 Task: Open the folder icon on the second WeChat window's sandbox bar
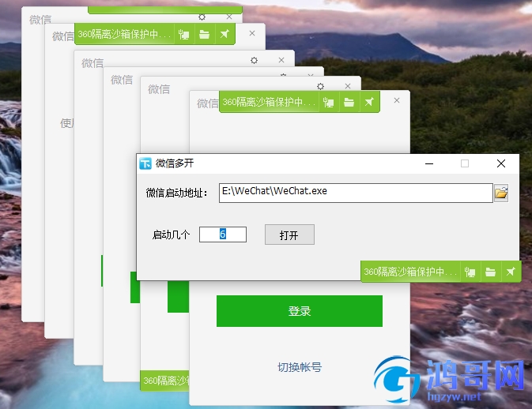[x=204, y=34]
